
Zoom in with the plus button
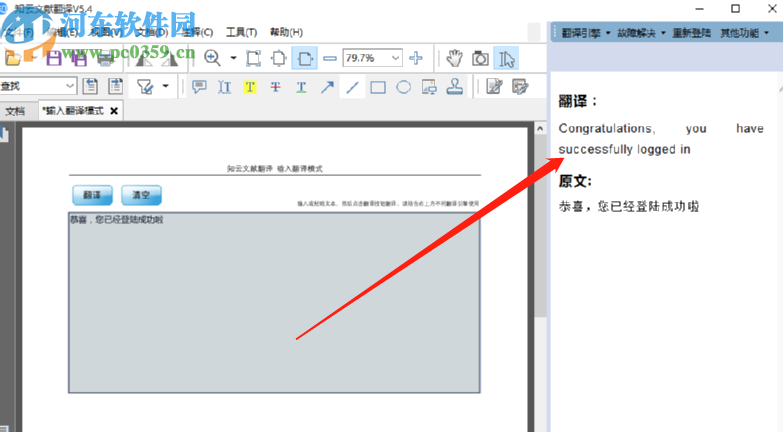pyautogui.click(x=416, y=58)
